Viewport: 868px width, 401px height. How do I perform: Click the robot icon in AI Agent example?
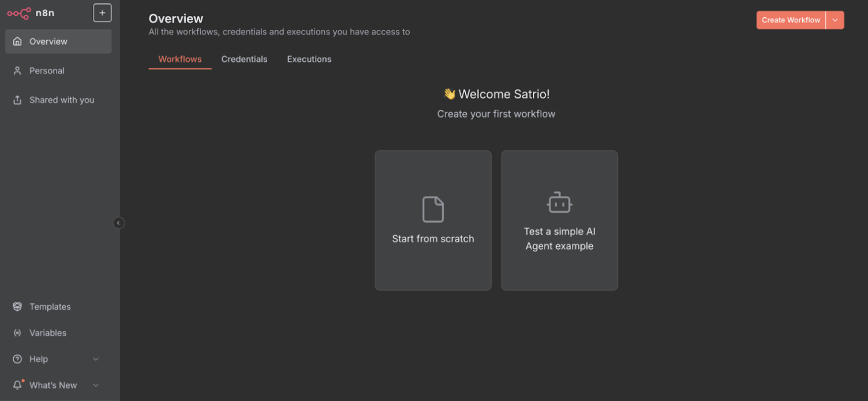559,202
